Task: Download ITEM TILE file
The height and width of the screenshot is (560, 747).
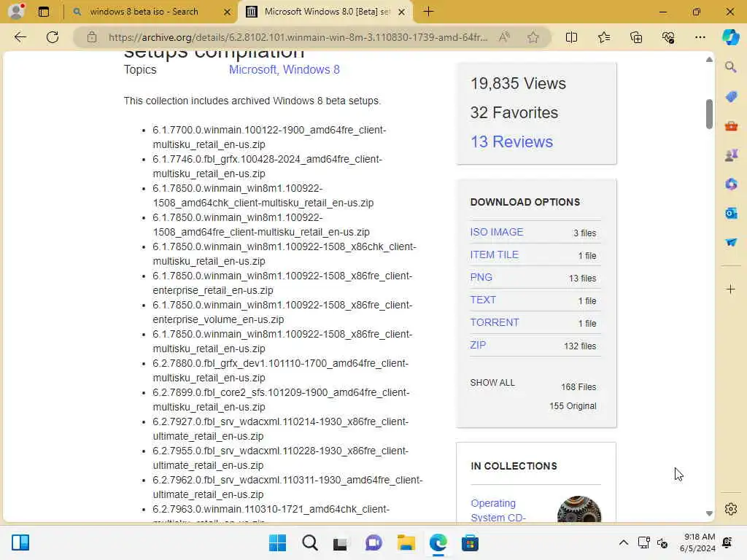Action: (x=494, y=254)
